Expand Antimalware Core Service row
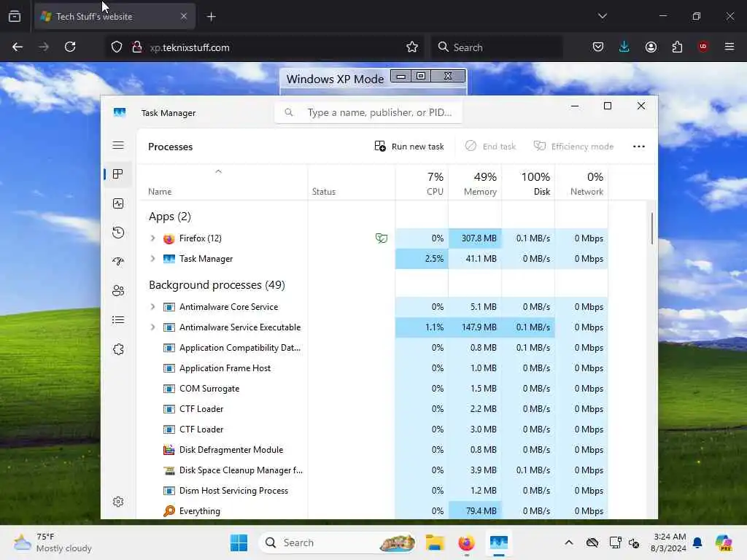This screenshot has width=747, height=560. coord(152,307)
